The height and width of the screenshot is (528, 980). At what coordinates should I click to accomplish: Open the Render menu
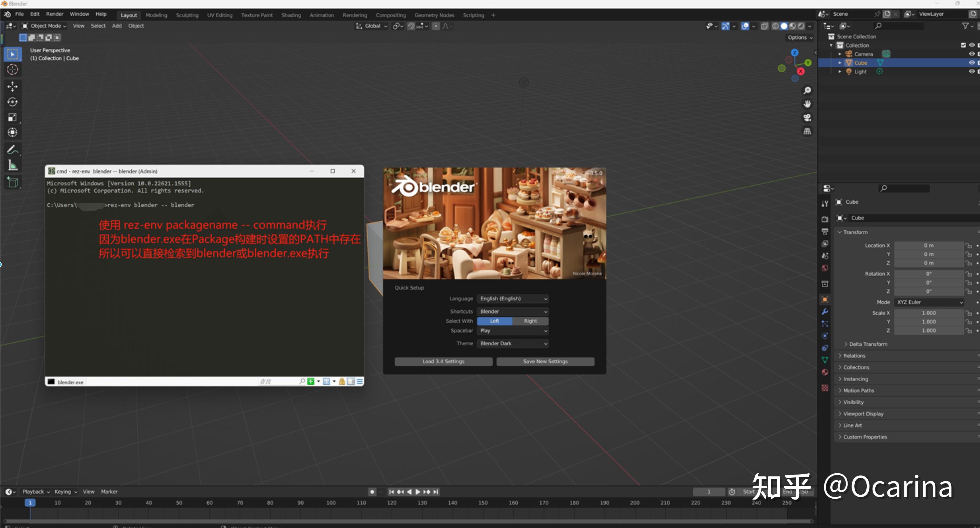(x=54, y=14)
